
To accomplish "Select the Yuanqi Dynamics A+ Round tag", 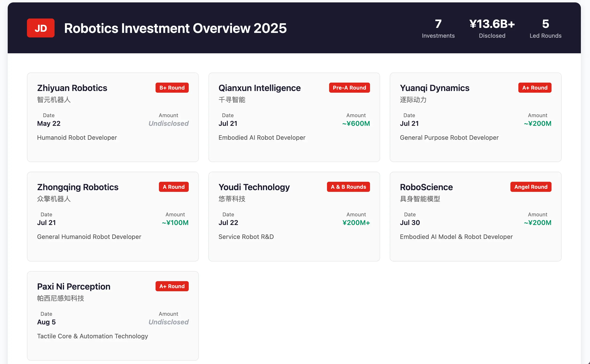I will [534, 88].
